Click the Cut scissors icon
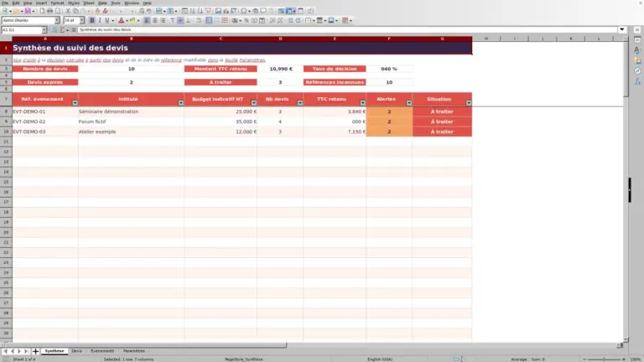644x362 pixels. [x=68, y=11]
